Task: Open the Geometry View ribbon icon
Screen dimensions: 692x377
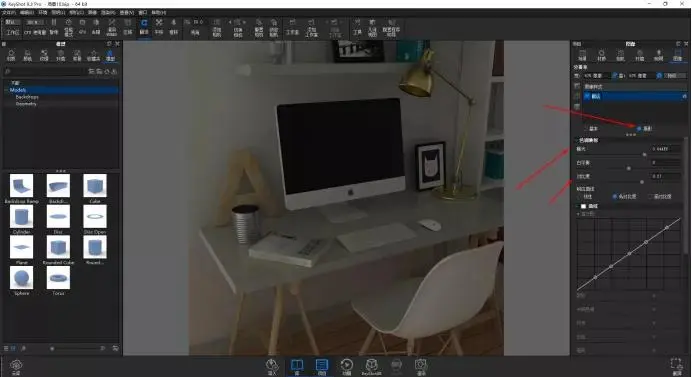Action: pyautogui.click(x=372, y=27)
